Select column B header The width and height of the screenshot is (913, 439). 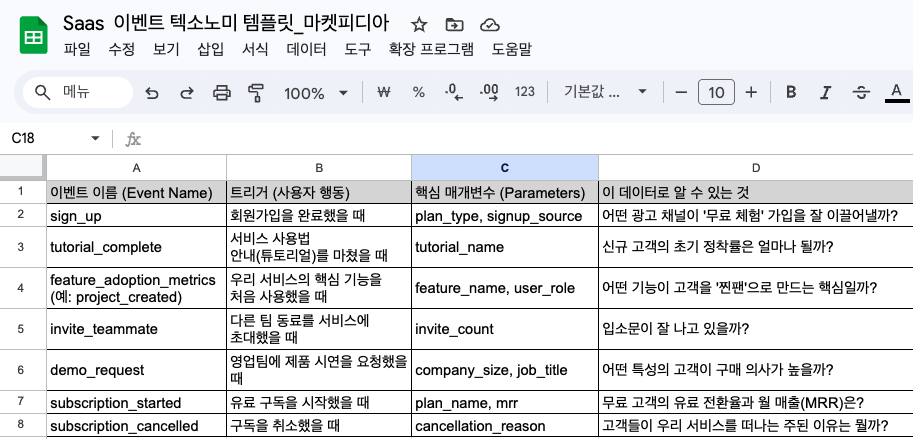tap(319, 168)
